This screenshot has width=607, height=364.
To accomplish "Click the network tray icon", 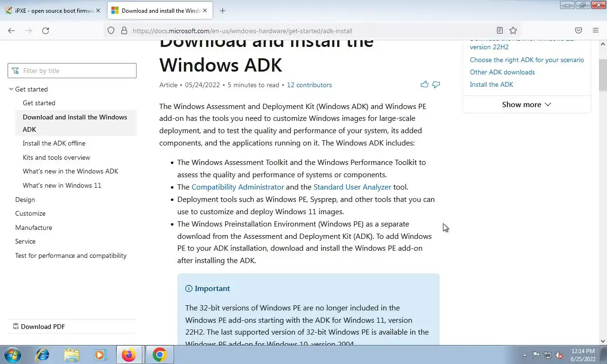I will click(548, 355).
